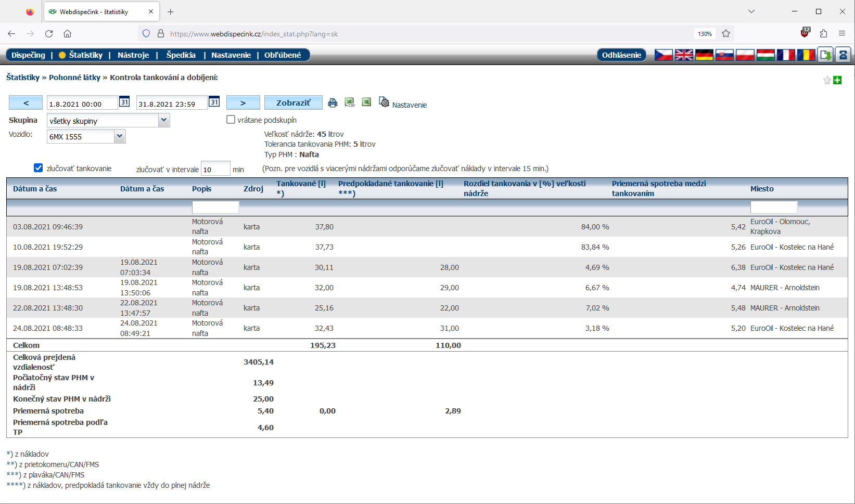Screen dimensions: 855x504
Task: Select the German flag language icon
Action: click(x=704, y=55)
